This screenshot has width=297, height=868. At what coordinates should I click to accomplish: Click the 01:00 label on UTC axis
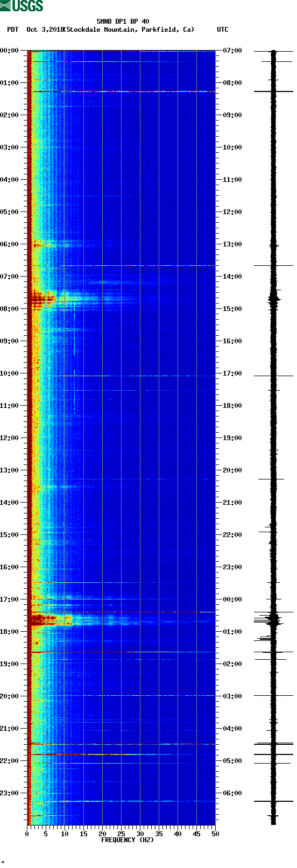pos(232,632)
